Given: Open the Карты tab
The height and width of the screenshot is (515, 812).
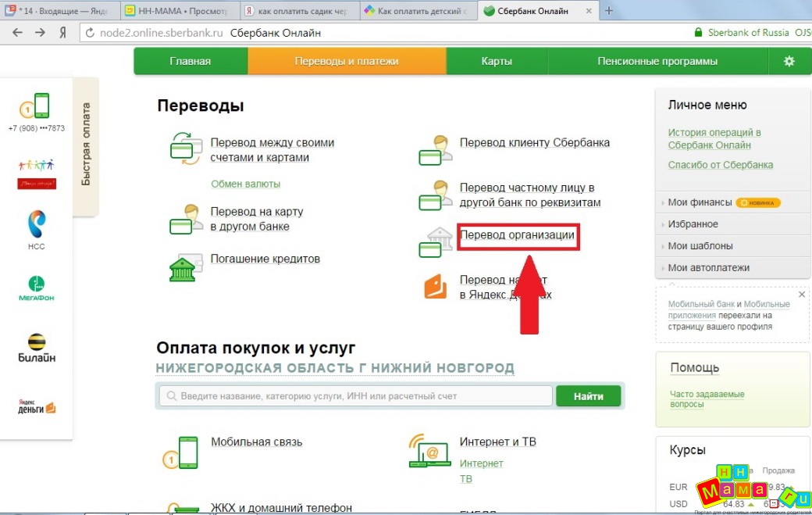Looking at the screenshot, I should [x=497, y=61].
